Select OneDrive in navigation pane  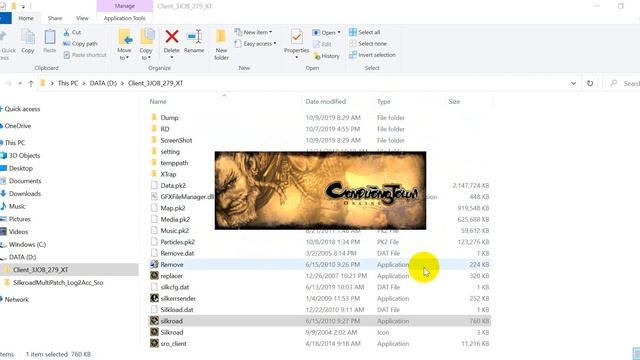point(18,126)
